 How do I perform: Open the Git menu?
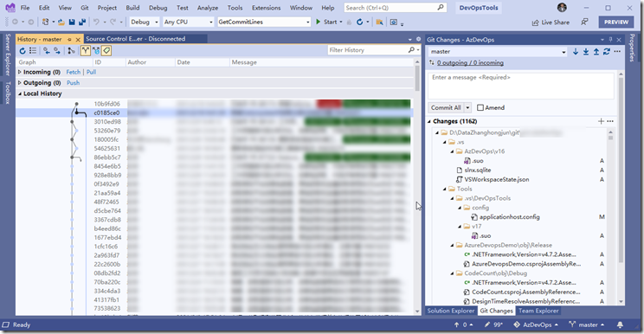[x=85, y=8]
